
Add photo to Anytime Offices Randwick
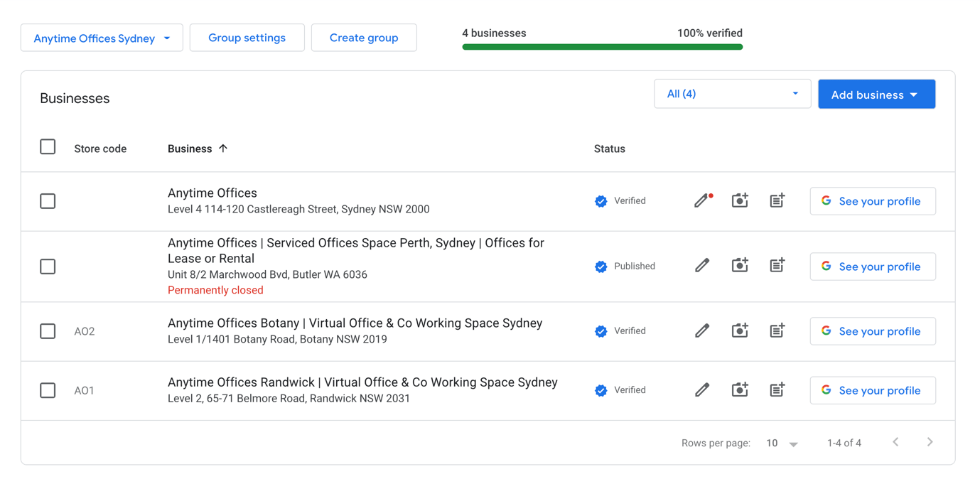coord(740,390)
